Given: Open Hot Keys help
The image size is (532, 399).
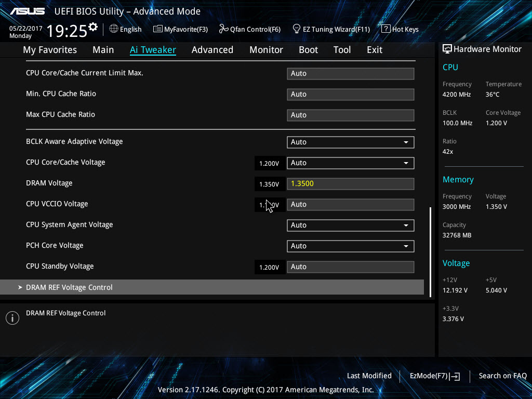Looking at the screenshot, I should pyautogui.click(x=400, y=29).
